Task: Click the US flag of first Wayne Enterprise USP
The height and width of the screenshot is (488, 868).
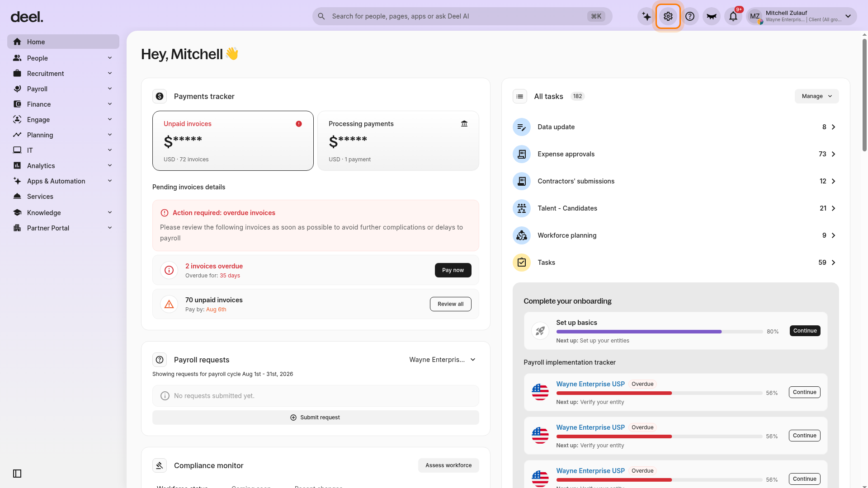Action: (x=540, y=392)
